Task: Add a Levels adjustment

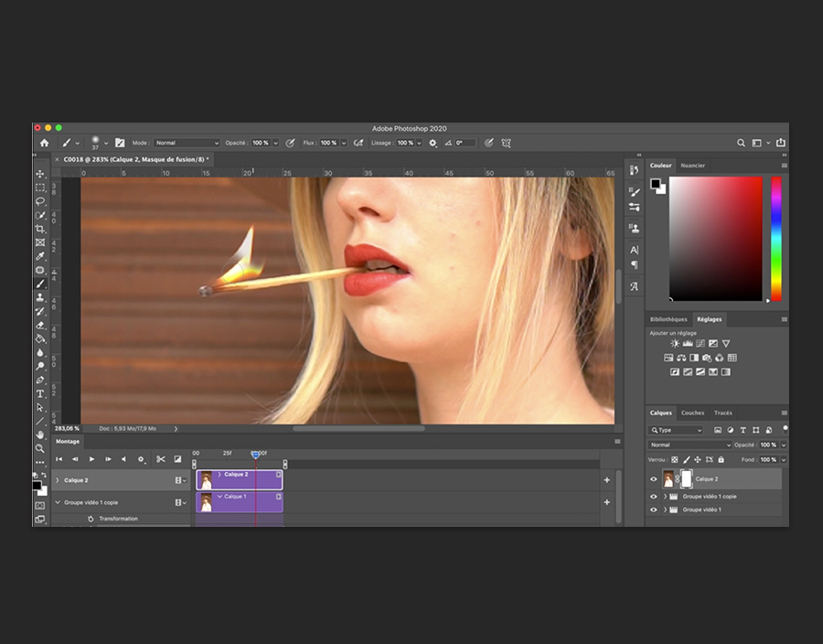Action: [x=688, y=343]
